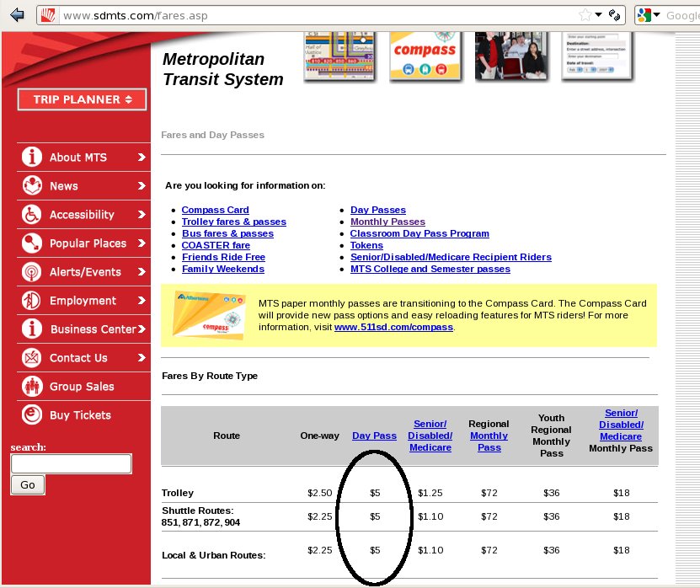Screen dimensions: 700x588
Task: Expand News arrow chevron
Action: [x=142, y=185]
